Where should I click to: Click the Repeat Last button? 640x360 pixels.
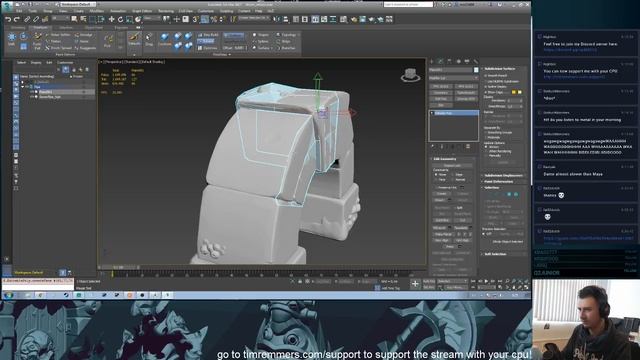point(452,165)
